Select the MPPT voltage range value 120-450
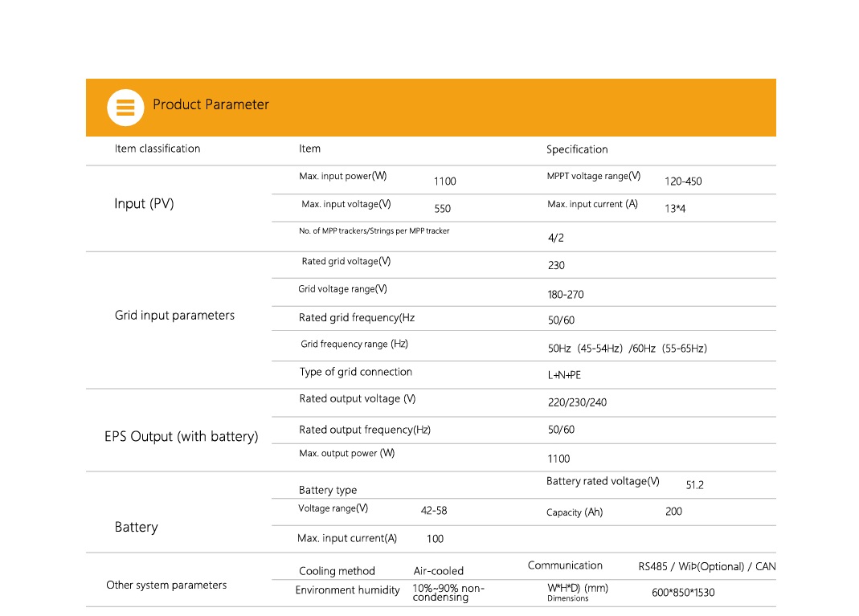Screen dimensions: 859x616 click(683, 182)
